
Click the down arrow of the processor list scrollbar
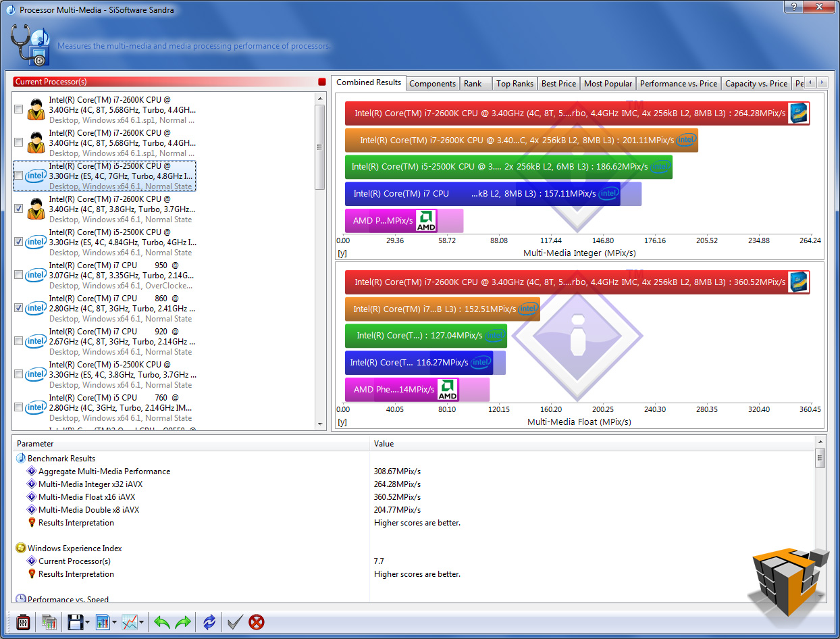(x=321, y=424)
